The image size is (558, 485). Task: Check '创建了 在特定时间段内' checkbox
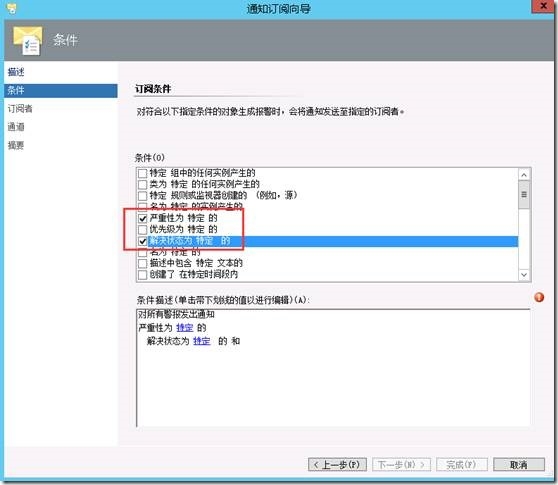coord(142,275)
